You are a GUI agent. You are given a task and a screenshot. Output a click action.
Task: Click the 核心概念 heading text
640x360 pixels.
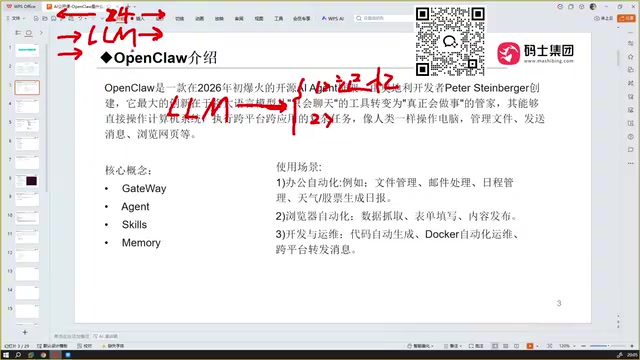point(129,170)
